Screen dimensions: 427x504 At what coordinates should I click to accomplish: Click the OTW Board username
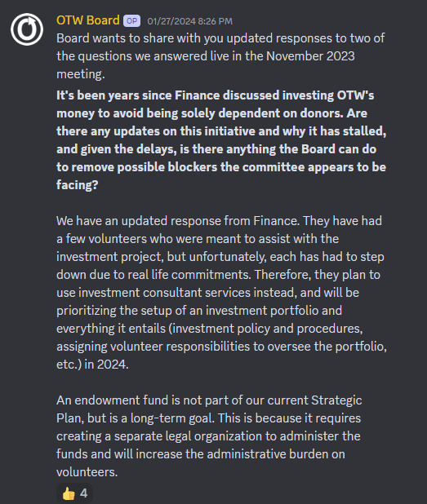click(88, 20)
